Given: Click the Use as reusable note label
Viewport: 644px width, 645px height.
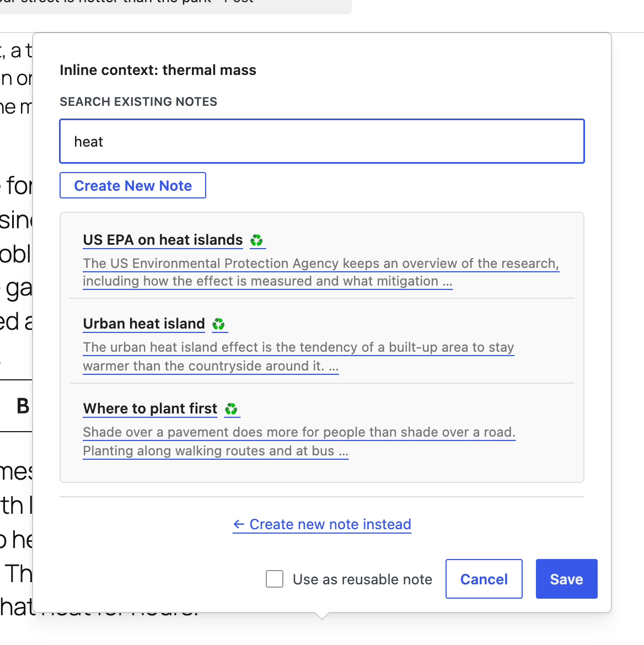Looking at the screenshot, I should 363,579.
